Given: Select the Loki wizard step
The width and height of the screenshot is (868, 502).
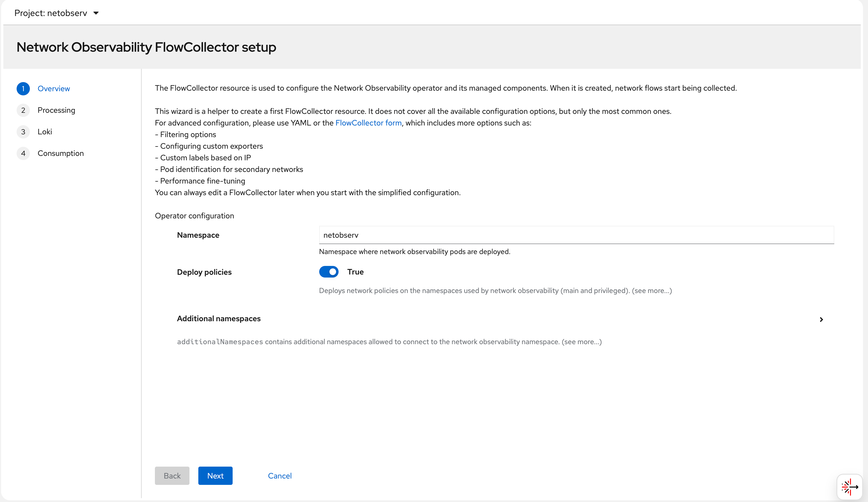Looking at the screenshot, I should (45, 132).
